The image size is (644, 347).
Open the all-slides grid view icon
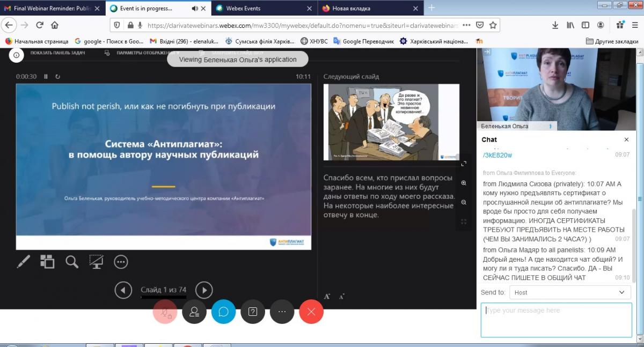[47, 262]
